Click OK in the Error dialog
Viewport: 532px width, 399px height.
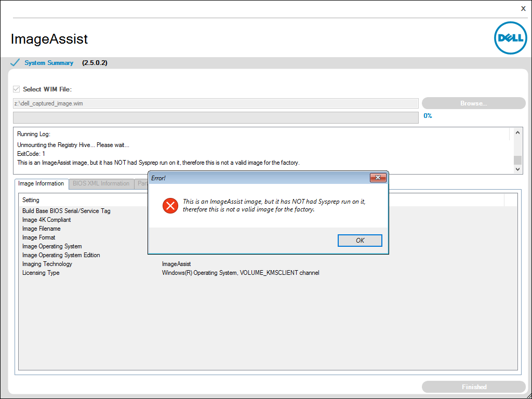point(360,240)
